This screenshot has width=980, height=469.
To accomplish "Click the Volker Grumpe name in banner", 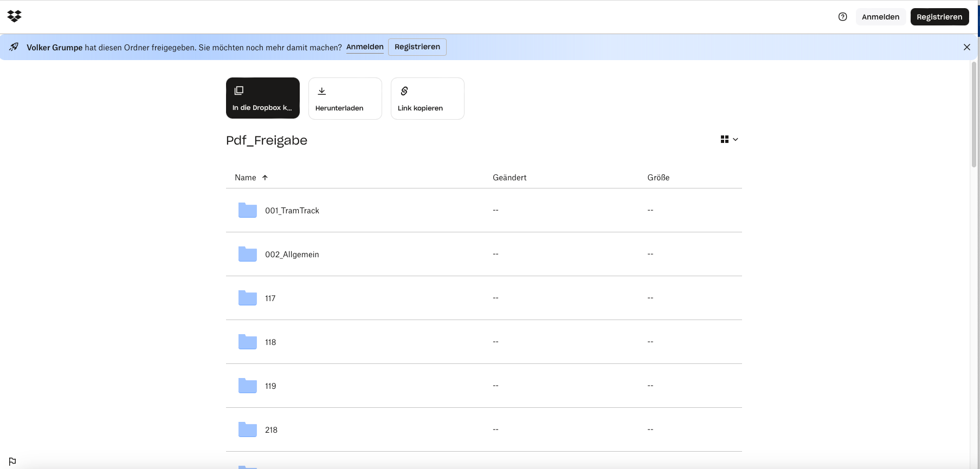I will [x=55, y=48].
